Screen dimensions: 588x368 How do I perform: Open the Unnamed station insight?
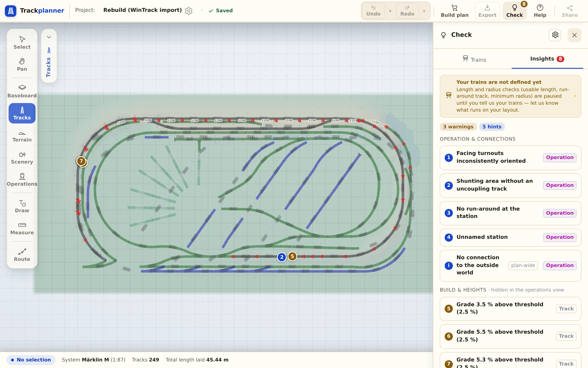510,238
